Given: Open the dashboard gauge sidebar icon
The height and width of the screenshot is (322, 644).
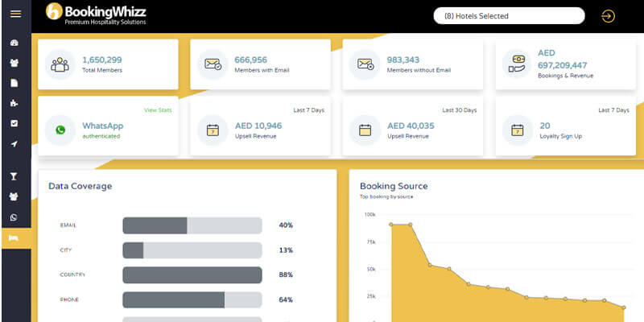Looking at the screenshot, I should coord(14,43).
